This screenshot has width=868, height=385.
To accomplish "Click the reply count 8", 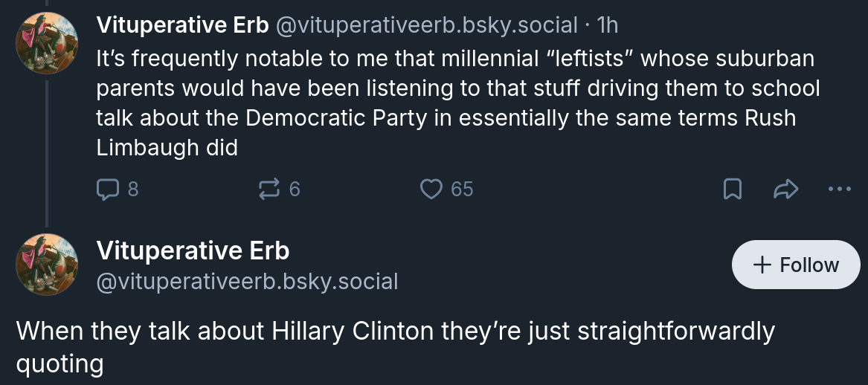I will click(x=132, y=190).
